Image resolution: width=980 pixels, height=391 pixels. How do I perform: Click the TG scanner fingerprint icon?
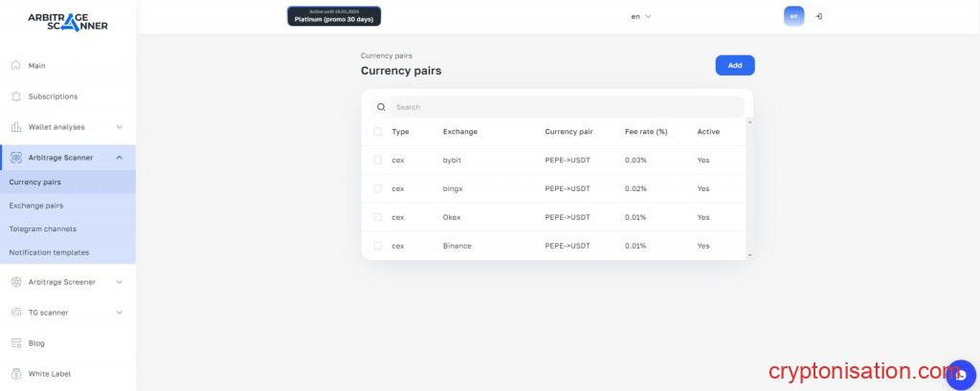(x=15, y=313)
